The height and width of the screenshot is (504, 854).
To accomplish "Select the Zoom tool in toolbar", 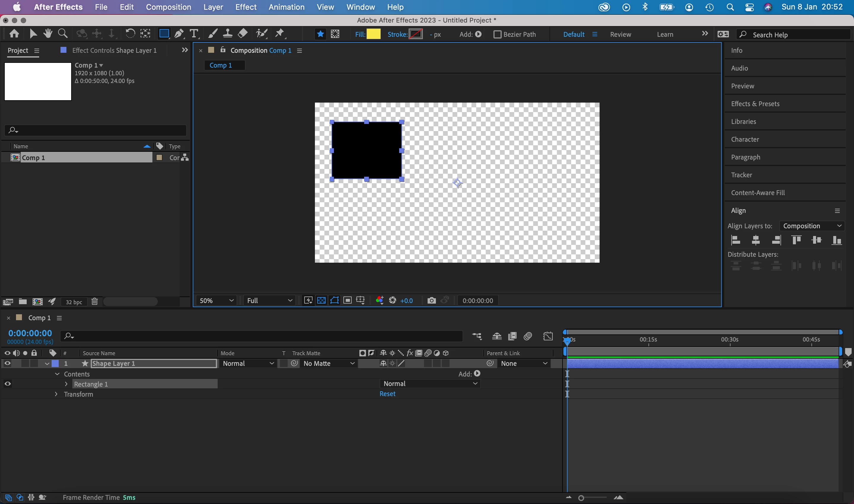I will pos(63,34).
